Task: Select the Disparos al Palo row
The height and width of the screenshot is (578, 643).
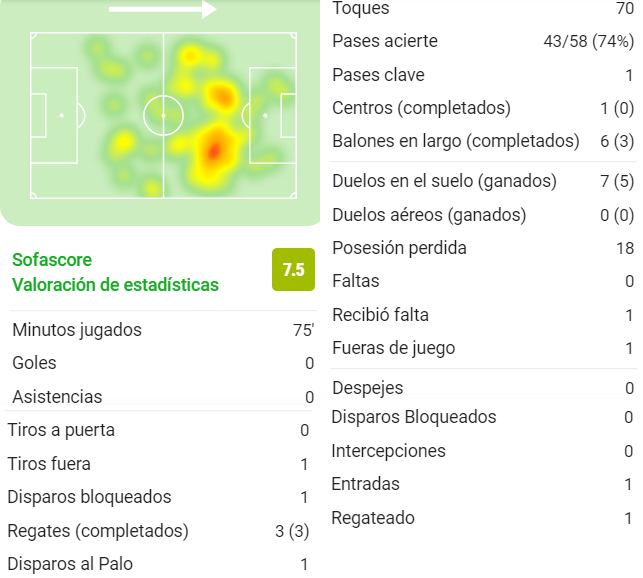Action: click(x=158, y=564)
